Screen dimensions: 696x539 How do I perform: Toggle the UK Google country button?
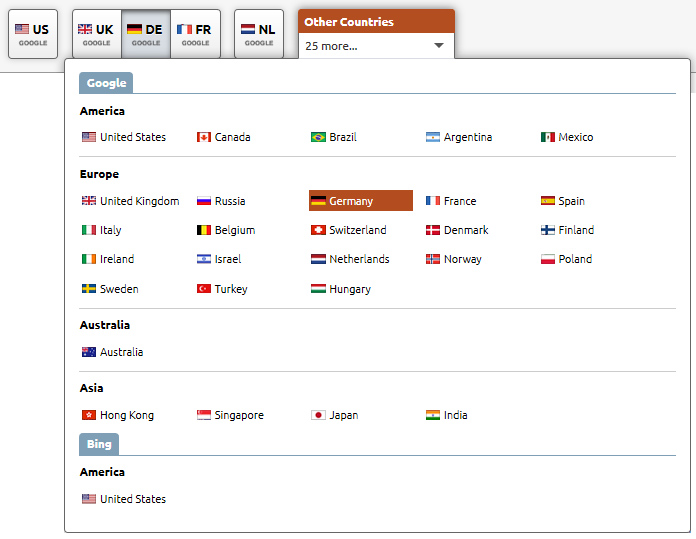(x=97, y=34)
